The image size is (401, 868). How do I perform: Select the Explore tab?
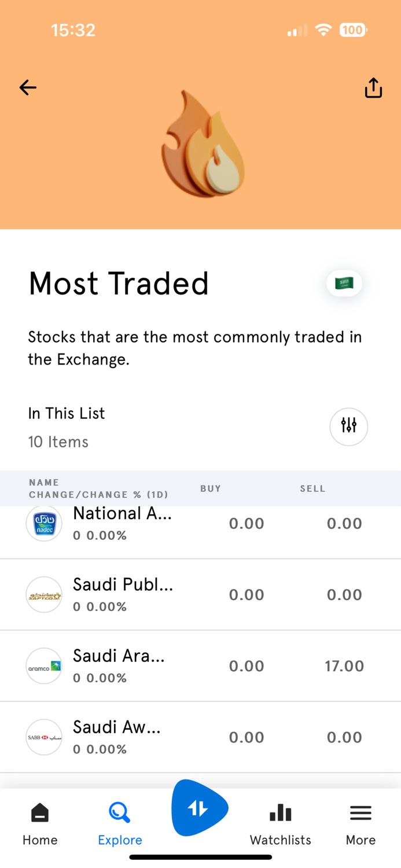click(x=120, y=822)
